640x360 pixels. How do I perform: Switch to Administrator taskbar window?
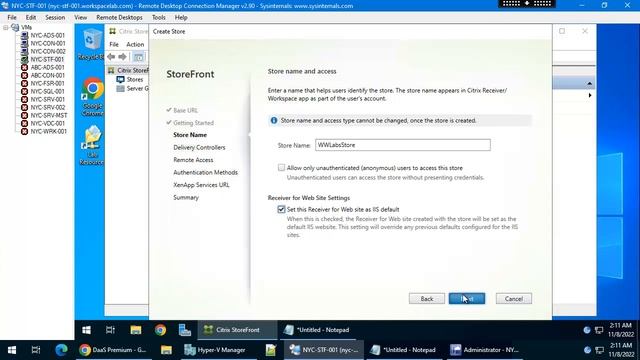[x=484, y=350]
